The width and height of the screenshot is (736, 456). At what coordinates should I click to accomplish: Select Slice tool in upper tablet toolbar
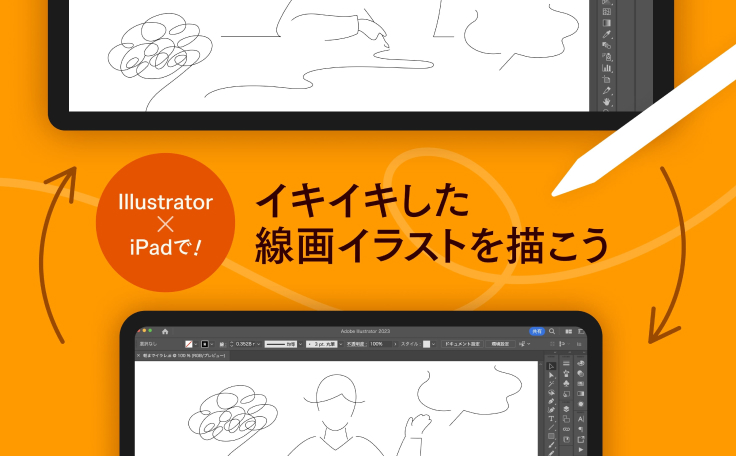[x=606, y=91]
